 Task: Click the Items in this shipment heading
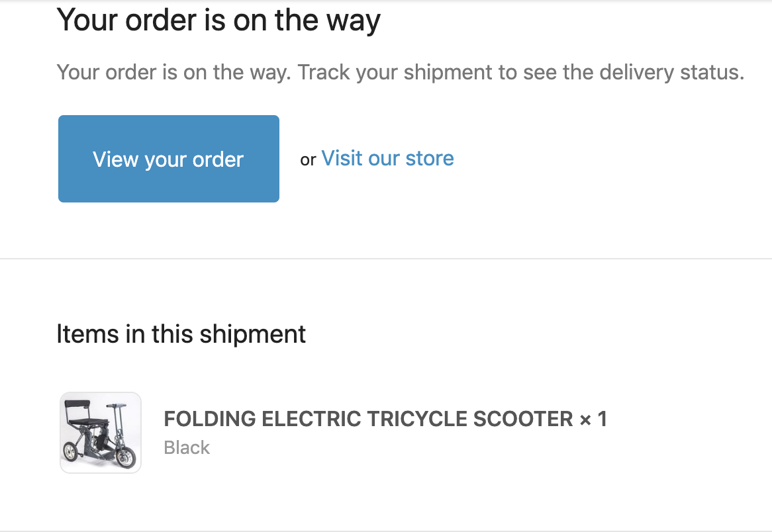point(181,334)
